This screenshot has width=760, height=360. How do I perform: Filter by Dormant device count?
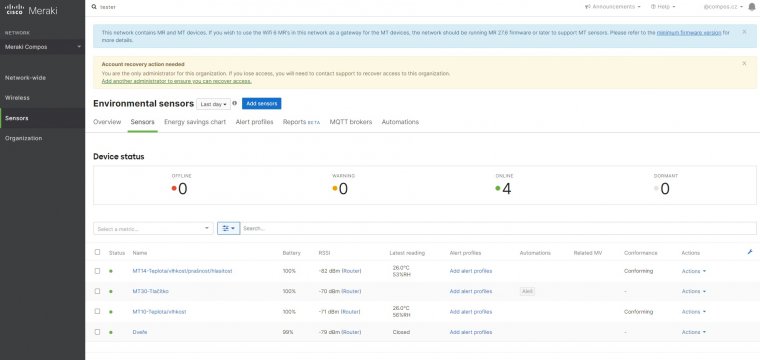point(665,185)
